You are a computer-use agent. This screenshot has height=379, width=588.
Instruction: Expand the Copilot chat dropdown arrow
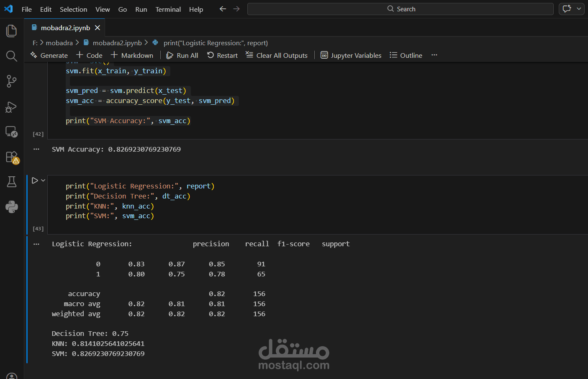(579, 9)
